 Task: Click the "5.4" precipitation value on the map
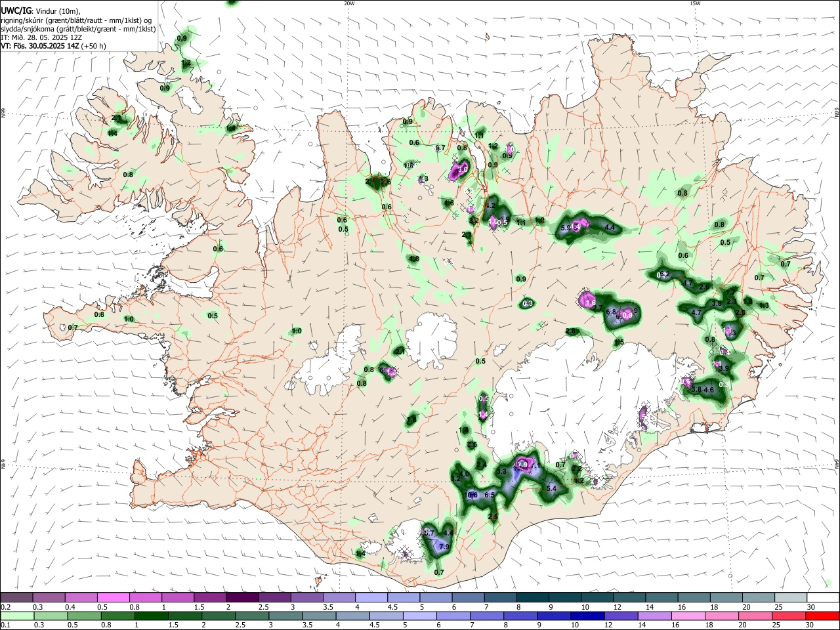pos(551,489)
